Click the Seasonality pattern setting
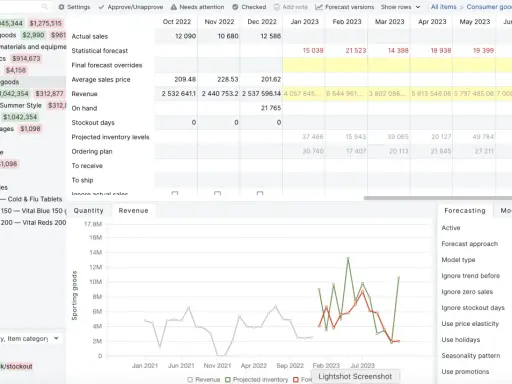The image size is (512, 384). pos(471,356)
